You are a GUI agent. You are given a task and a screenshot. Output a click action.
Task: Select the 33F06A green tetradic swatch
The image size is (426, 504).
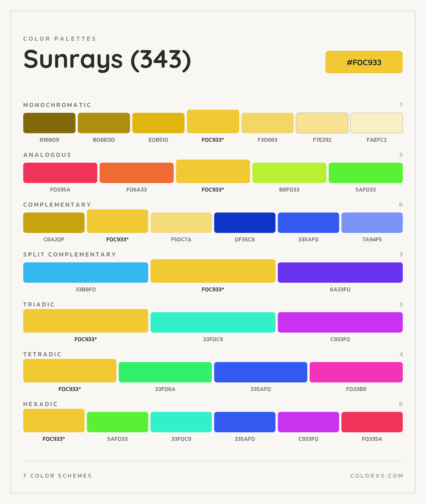pyautogui.click(x=165, y=372)
